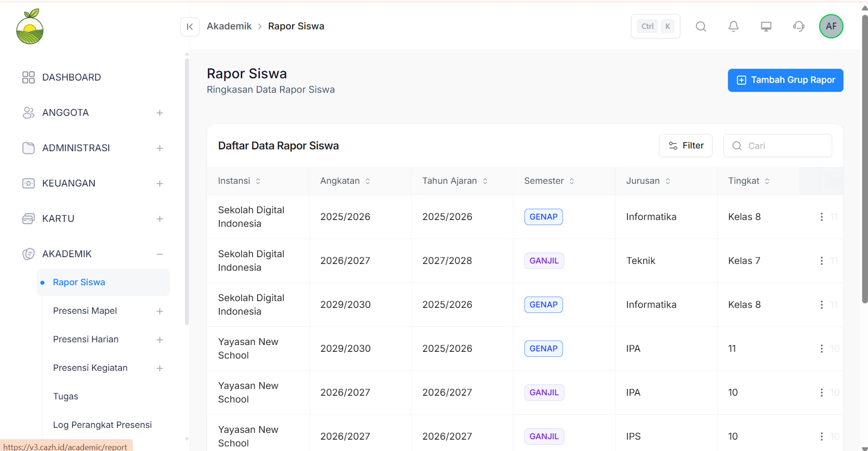This screenshot has height=451, width=868.
Task: Click the sidebar vertical scrollbar
Action: click(x=187, y=192)
